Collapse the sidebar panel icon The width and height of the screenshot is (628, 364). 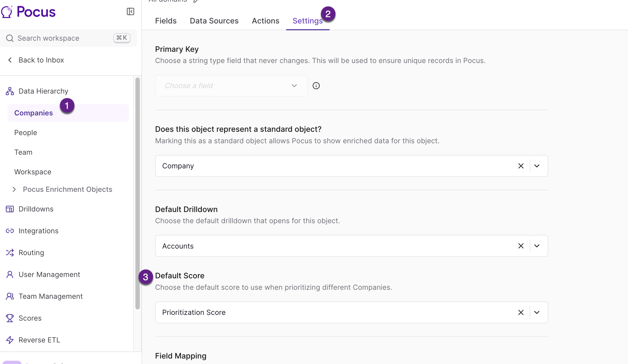pyautogui.click(x=131, y=11)
